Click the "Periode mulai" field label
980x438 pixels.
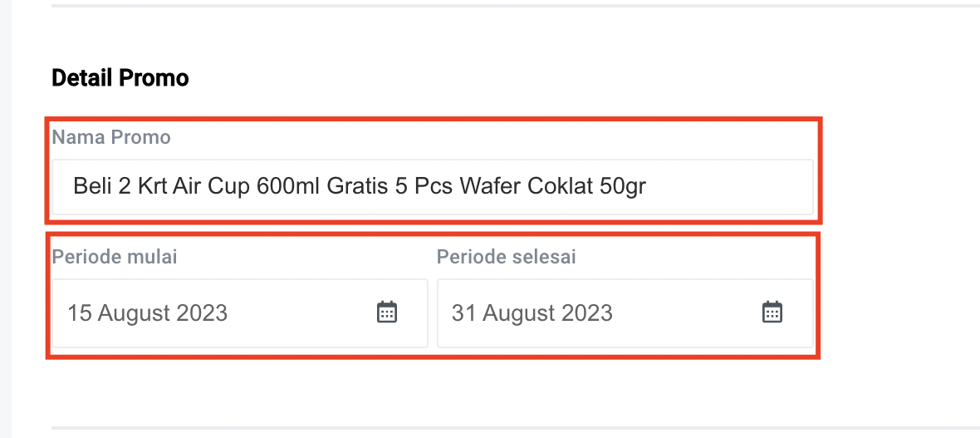tap(115, 257)
